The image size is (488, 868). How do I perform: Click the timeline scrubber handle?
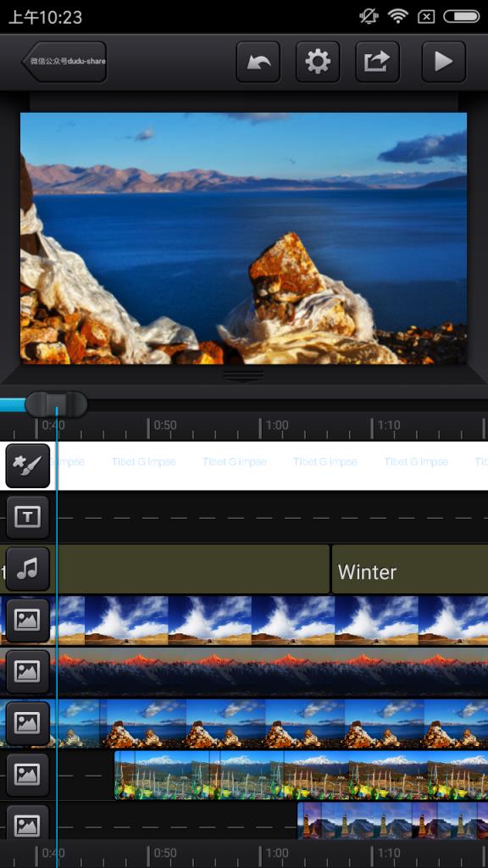click(57, 404)
